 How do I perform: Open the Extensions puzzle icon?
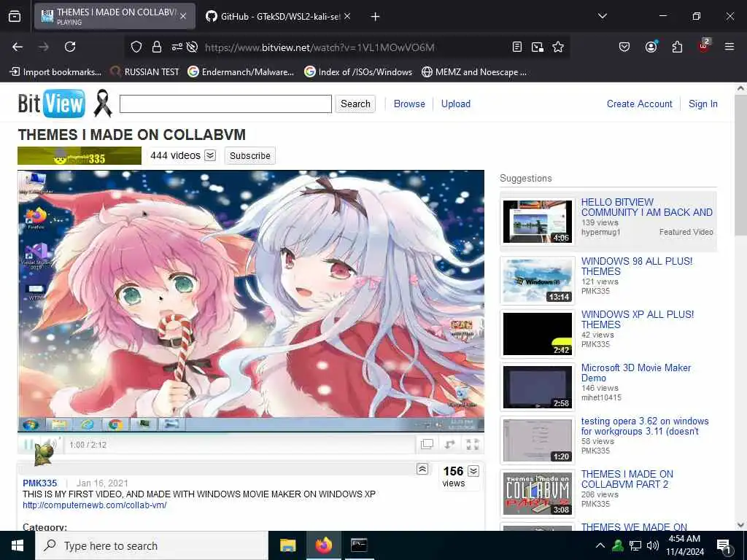click(x=677, y=47)
